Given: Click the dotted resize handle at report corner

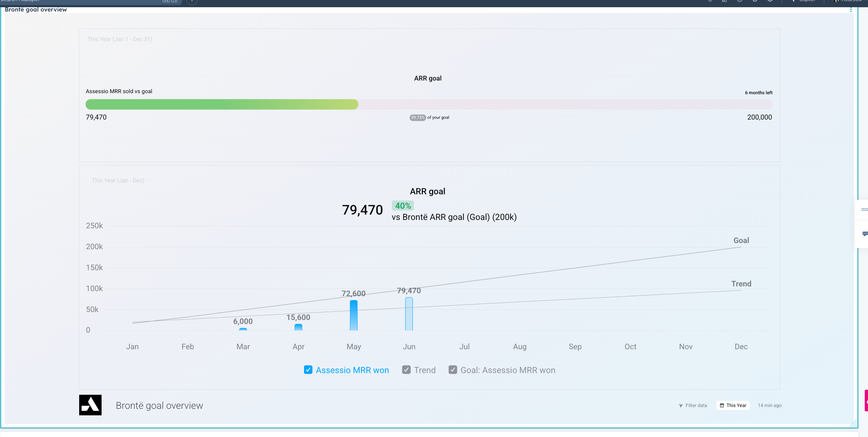Looking at the screenshot, I should tap(853, 423).
